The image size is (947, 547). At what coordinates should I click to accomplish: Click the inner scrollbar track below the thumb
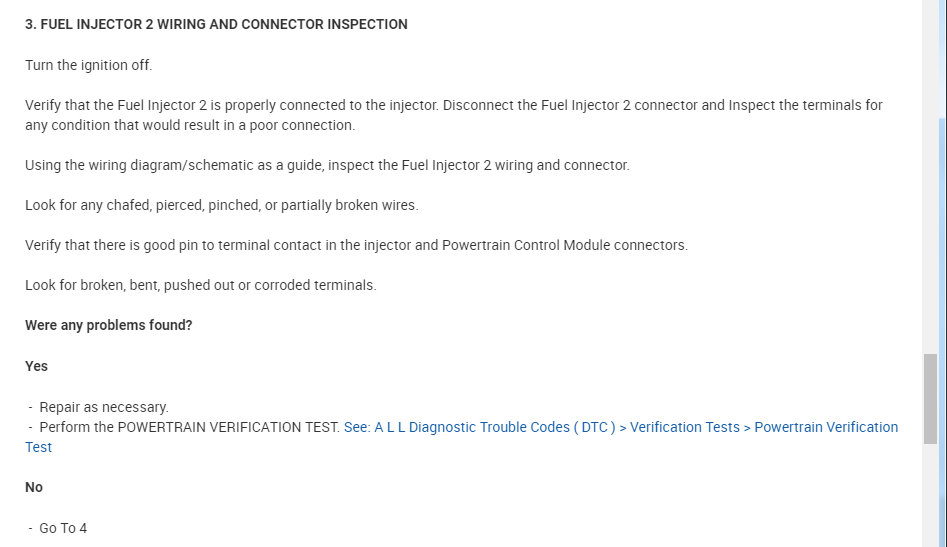click(x=930, y=495)
